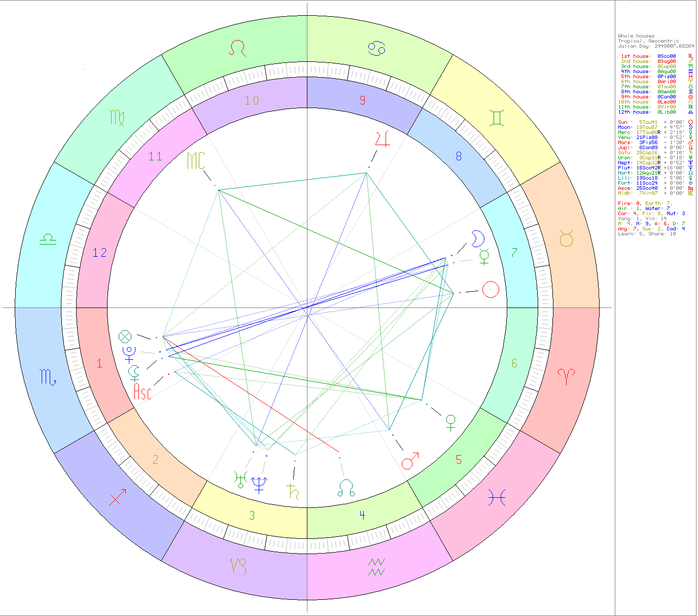Select the blue Neptune trident glyph in the chart

tap(260, 485)
